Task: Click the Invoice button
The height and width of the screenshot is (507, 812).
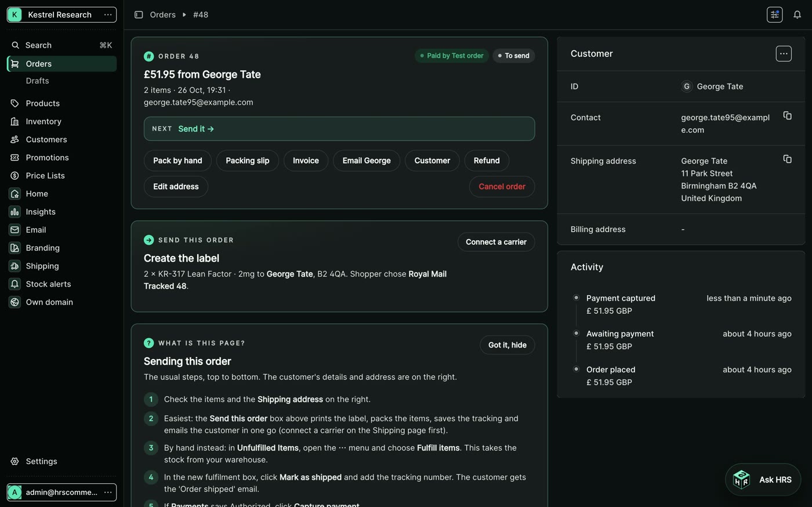Action: pyautogui.click(x=306, y=161)
